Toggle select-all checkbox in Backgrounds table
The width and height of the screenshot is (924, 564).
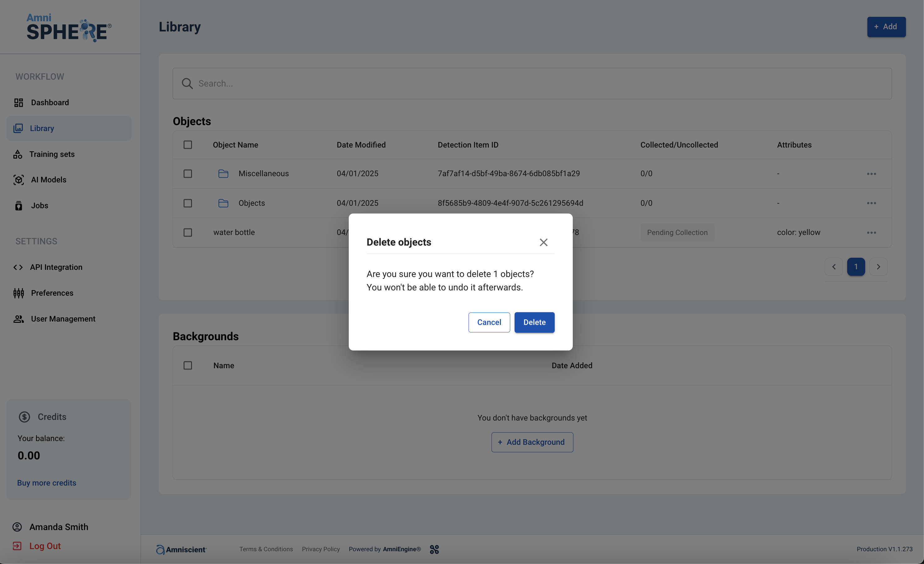(x=188, y=365)
